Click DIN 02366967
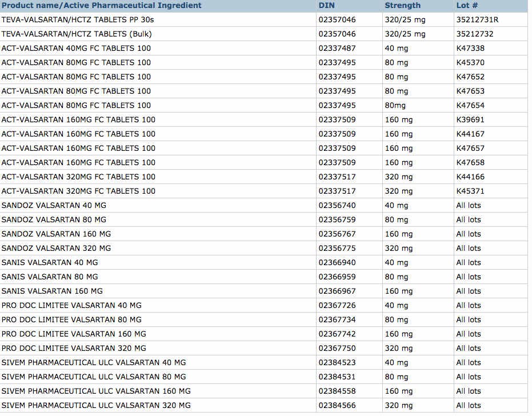The image size is (532, 416). click(x=337, y=291)
